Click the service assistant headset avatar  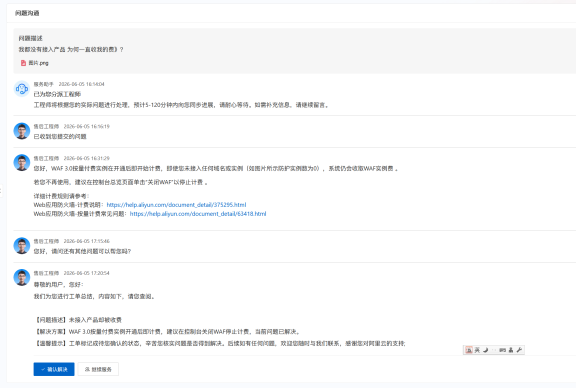(x=22, y=89)
